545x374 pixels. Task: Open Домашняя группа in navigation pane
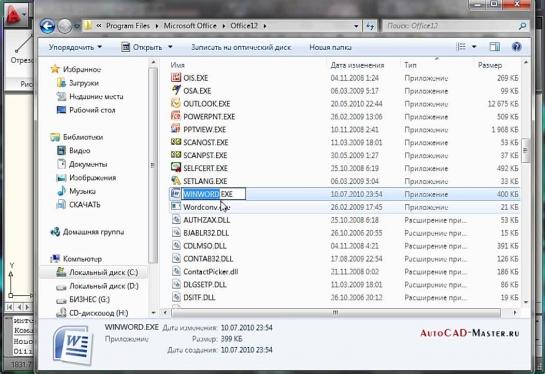[x=93, y=232]
